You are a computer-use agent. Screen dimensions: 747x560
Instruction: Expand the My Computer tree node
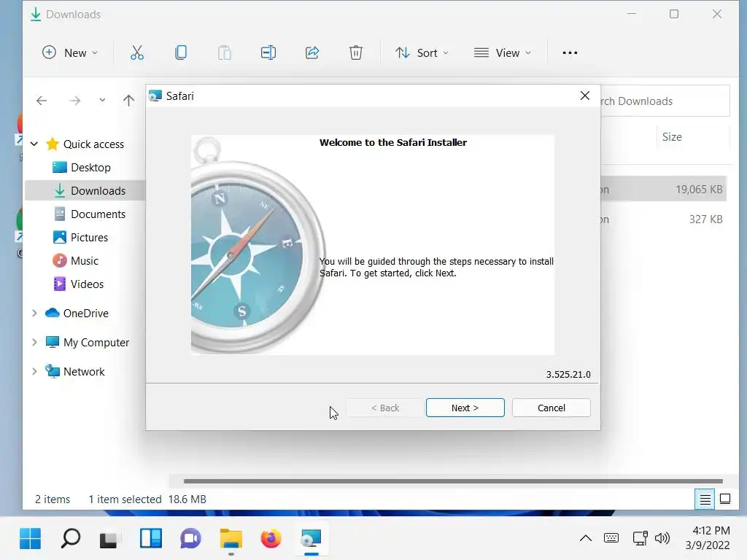tap(34, 342)
